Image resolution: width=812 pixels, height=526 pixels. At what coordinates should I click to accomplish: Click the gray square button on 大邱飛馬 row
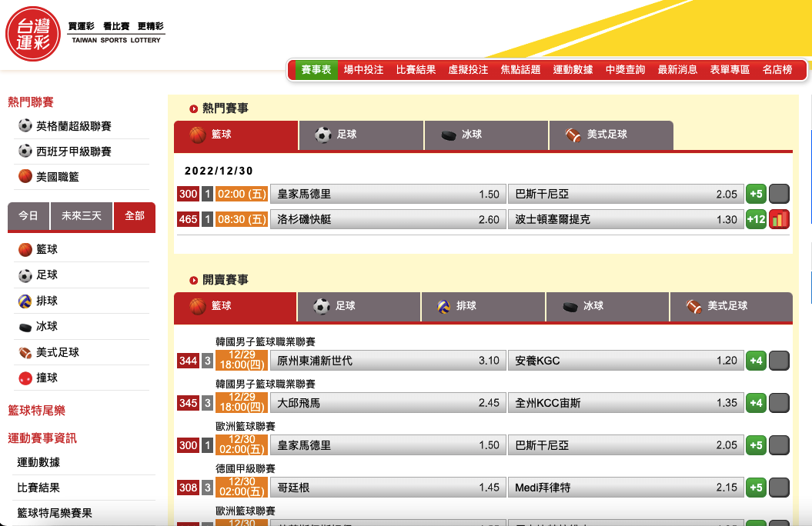[779, 403]
